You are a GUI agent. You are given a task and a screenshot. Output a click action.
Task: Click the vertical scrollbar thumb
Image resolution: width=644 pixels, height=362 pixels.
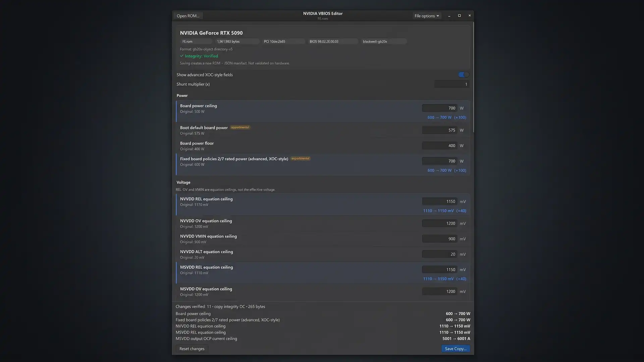click(x=473, y=77)
